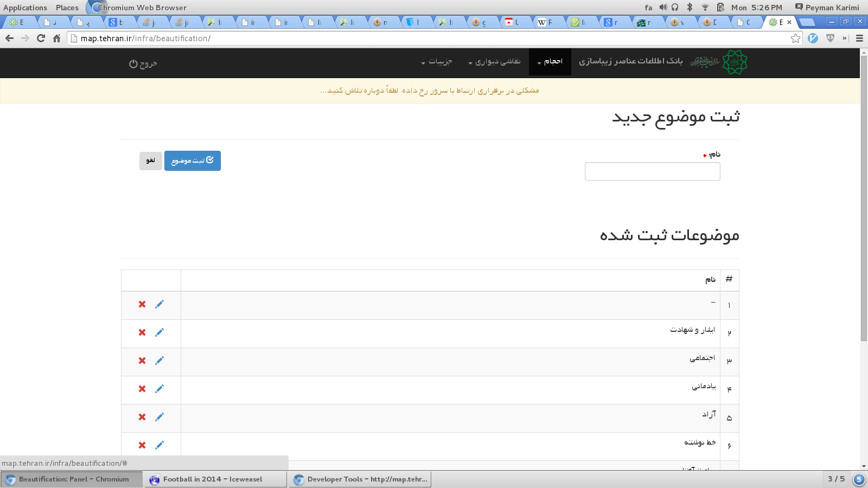
Task: Click the blue V extension icon
Action: tap(813, 38)
